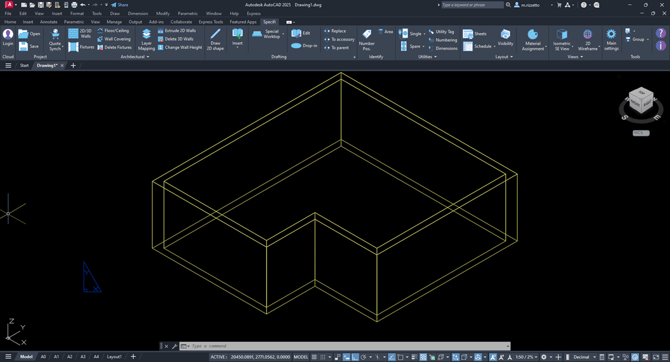Switch to the A1 layout tab
Screen dimensions: 670x362
(56, 356)
